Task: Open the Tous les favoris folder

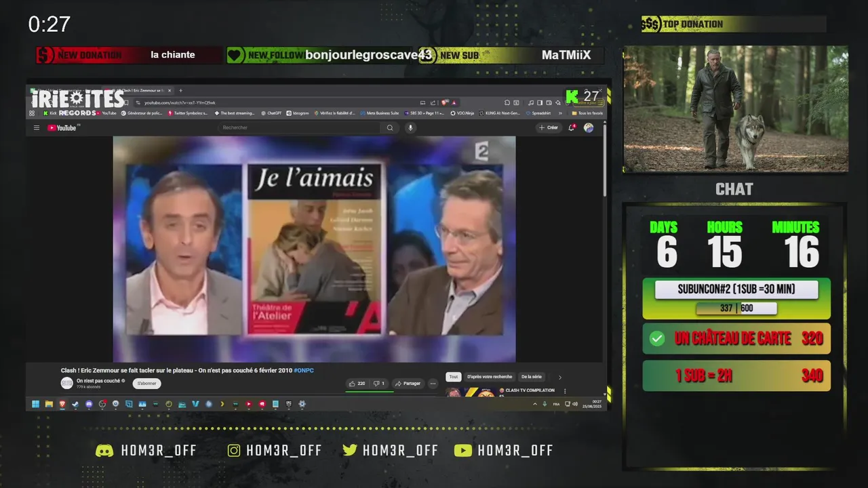Action: pyautogui.click(x=587, y=113)
